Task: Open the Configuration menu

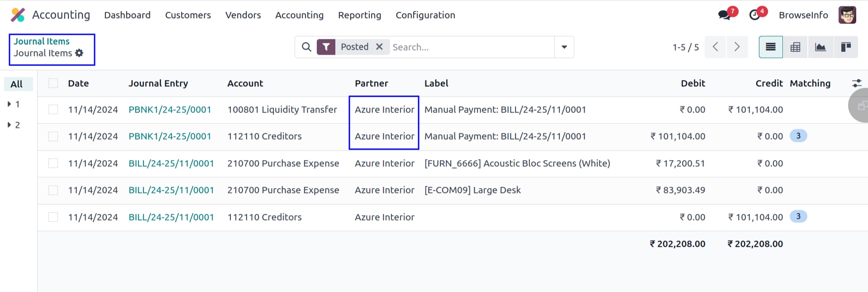Action: [x=425, y=15]
